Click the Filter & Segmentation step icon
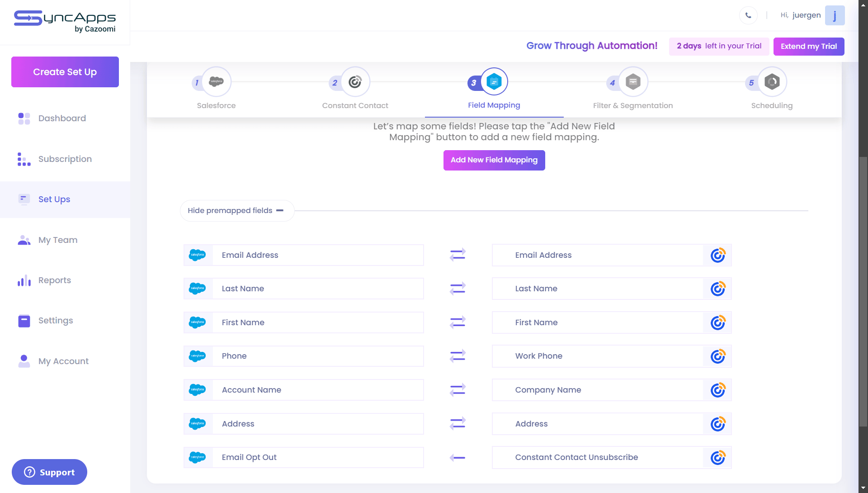The image size is (868, 493). tap(633, 81)
